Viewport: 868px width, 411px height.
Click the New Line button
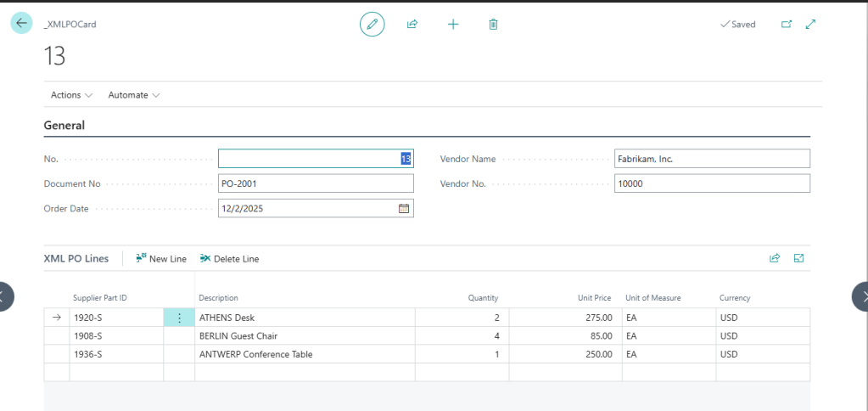click(161, 259)
